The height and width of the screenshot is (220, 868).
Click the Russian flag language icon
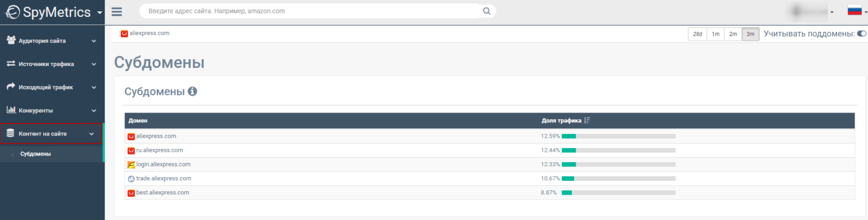pyautogui.click(x=854, y=10)
